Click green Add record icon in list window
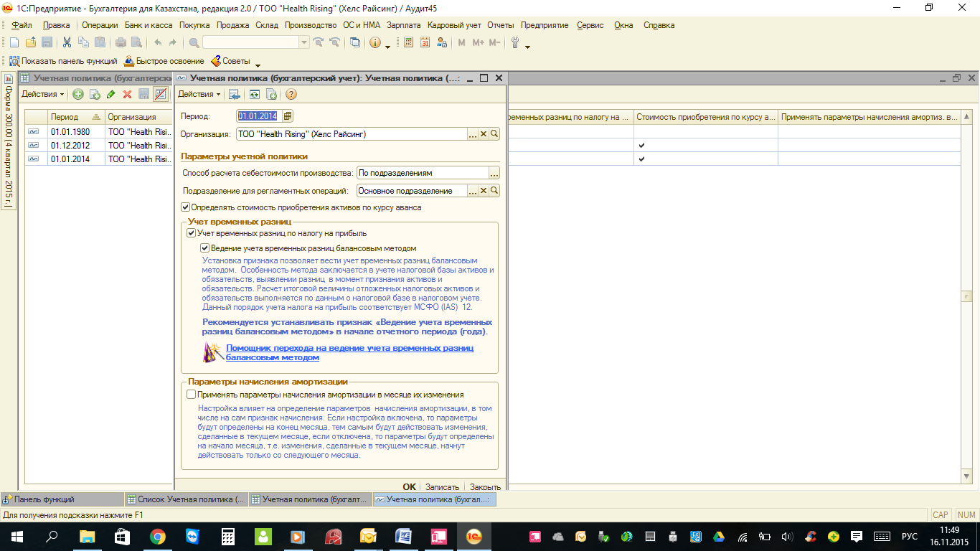Image resolution: width=980 pixels, height=551 pixels. [x=78, y=94]
